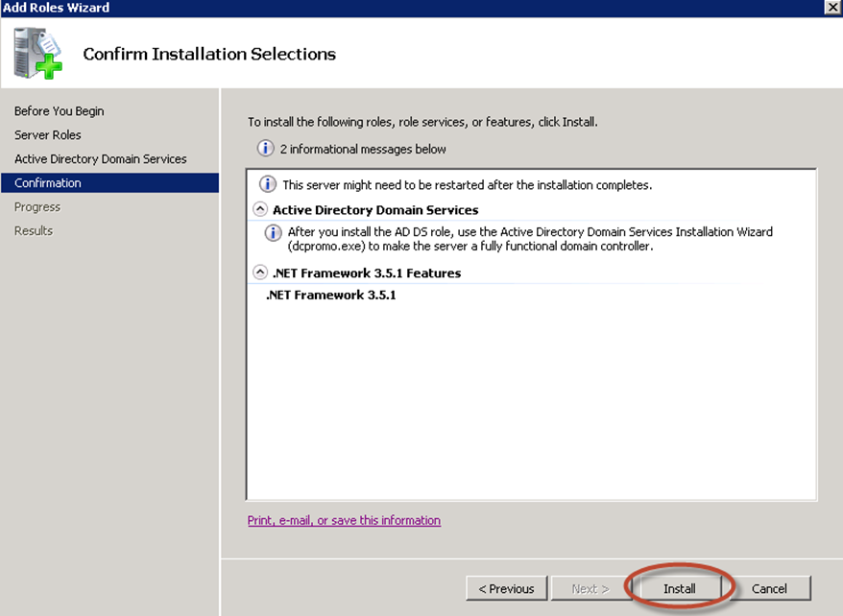843x616 pixels.
Task: Click the info icon beside server restart message
Action: pyautogui.click(x=268, y=184)
